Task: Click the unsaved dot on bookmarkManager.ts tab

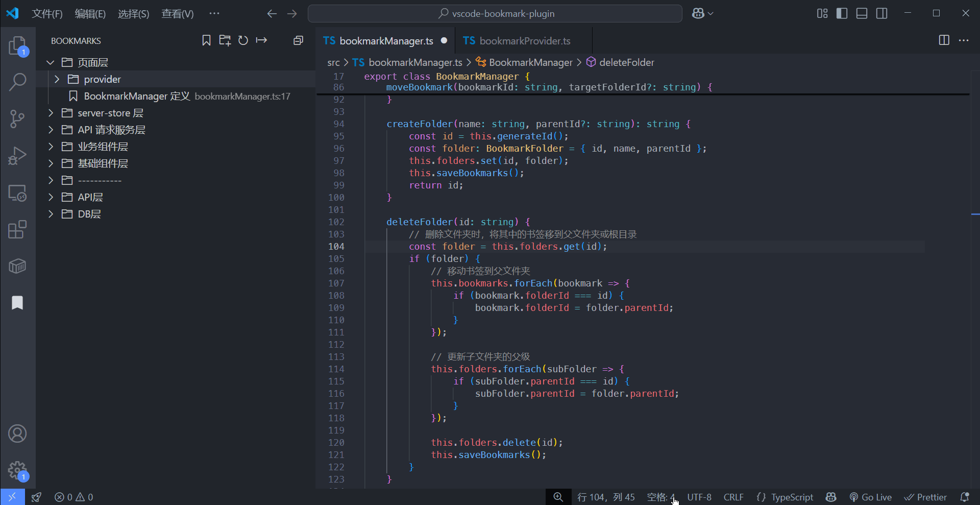Action: pyautogui.click(x=444, y=40)
